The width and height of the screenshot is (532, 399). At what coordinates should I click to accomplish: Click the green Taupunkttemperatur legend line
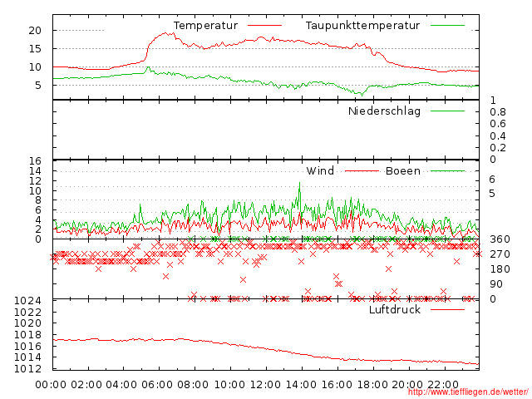point(447,26)
